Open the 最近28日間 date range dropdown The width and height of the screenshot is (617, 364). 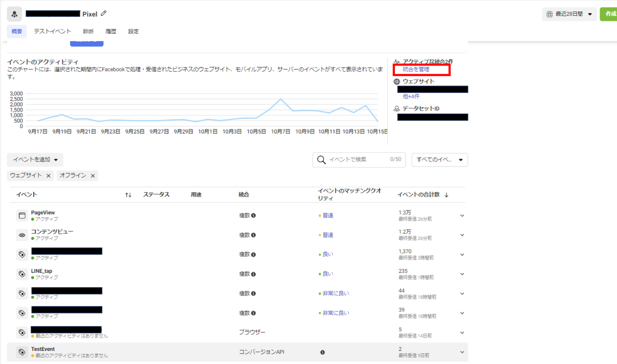coord(569,14)
